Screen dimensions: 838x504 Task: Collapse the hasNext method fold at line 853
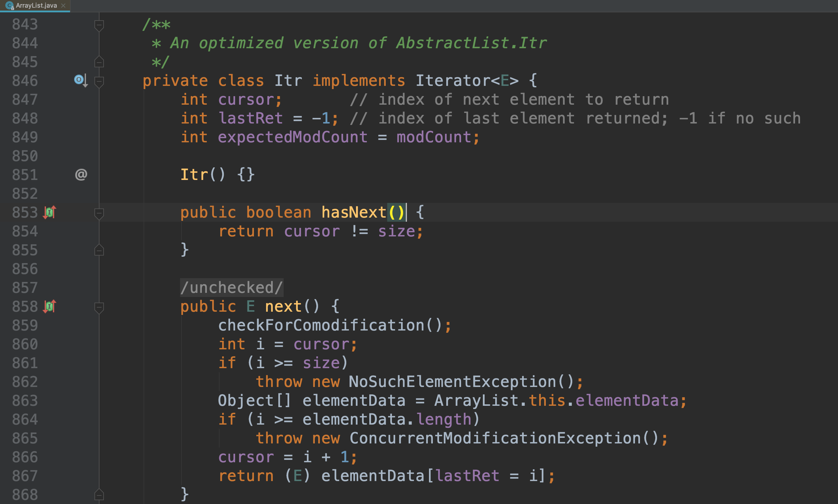click(99, 213)
